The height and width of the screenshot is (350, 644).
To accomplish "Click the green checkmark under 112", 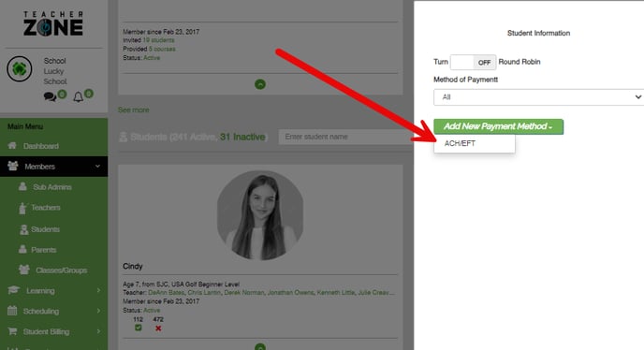I will pos(138,328).
